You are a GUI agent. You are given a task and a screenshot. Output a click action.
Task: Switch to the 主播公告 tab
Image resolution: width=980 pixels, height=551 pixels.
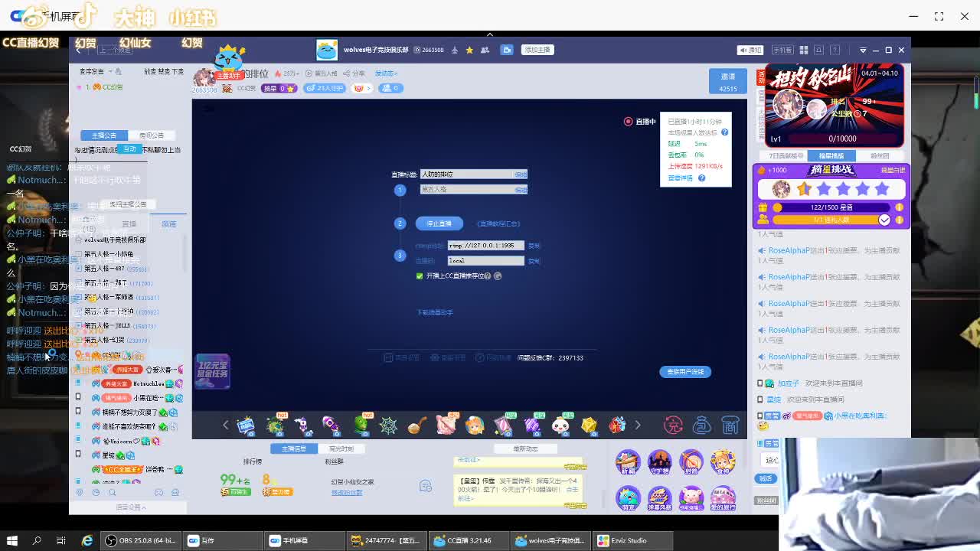click(104, 135)
